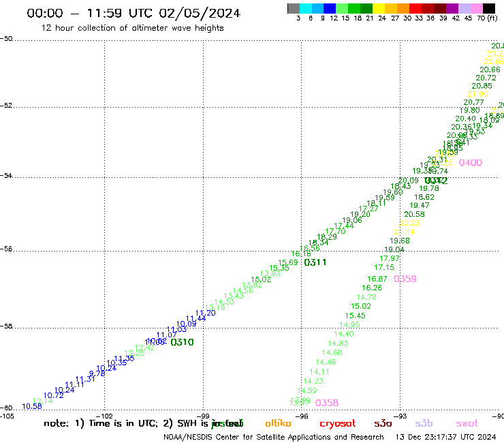Click the dark blue swatch in the color scale
The image size is (504, 443).
coord(330,8)
